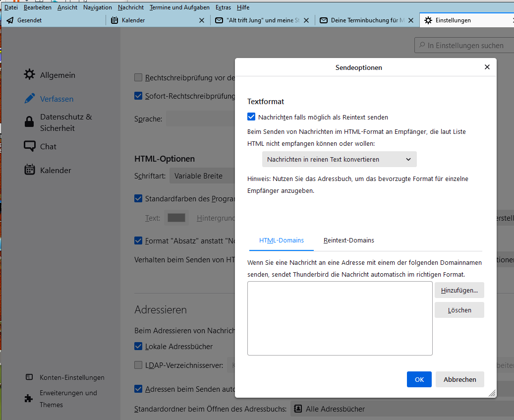Confirm the dialog with OK

(x=419, y=379)
